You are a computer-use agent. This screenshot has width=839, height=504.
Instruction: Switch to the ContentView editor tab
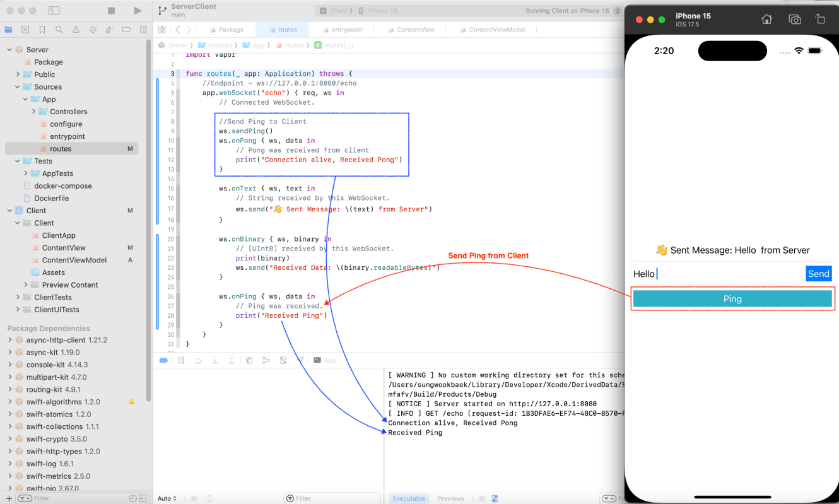(x=415, y=30)
